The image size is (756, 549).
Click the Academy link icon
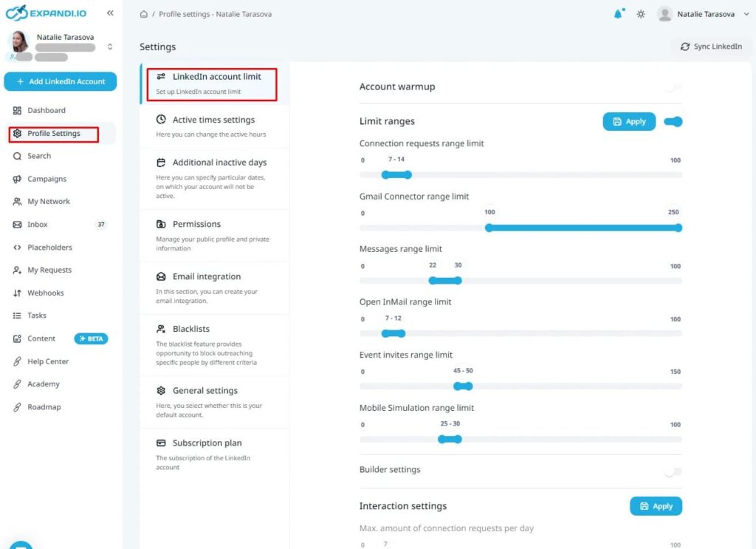point(18,384)
